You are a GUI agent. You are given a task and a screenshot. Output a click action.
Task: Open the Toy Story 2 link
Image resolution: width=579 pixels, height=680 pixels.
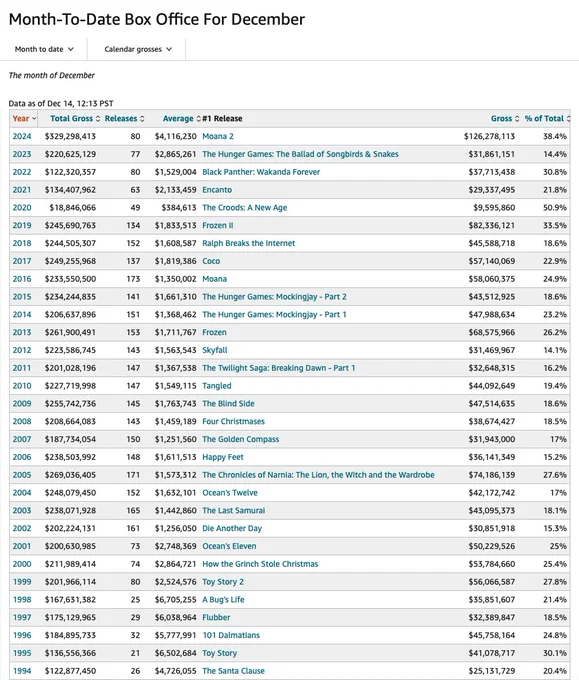[223, 582]
